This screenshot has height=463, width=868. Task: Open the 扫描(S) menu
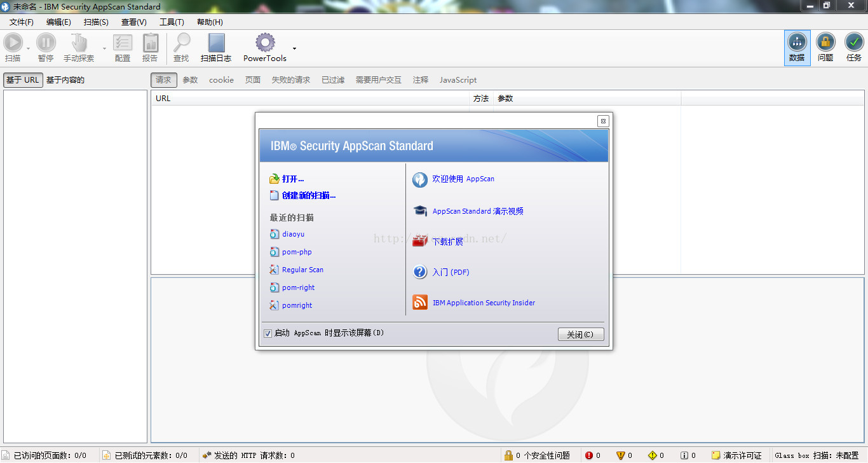coord(96,22)
